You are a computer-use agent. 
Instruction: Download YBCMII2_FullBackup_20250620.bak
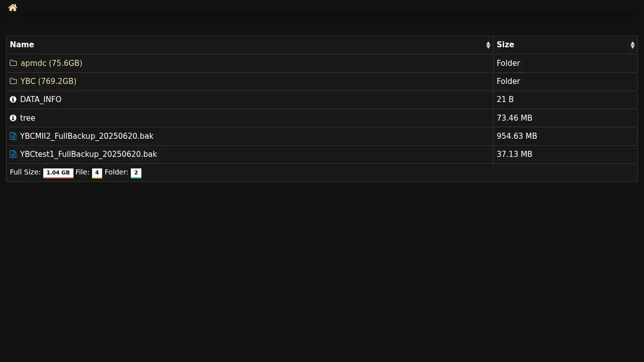[87, 136]
